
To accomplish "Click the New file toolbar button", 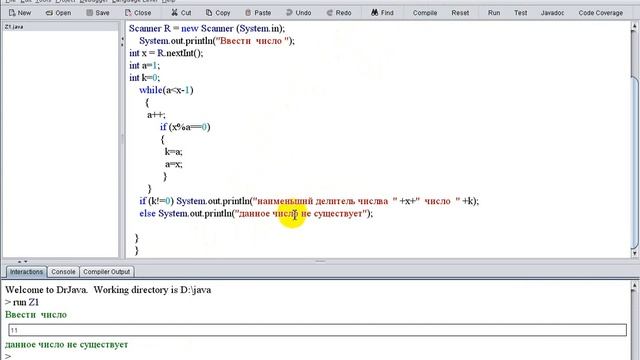I will [x=20, y=13].
